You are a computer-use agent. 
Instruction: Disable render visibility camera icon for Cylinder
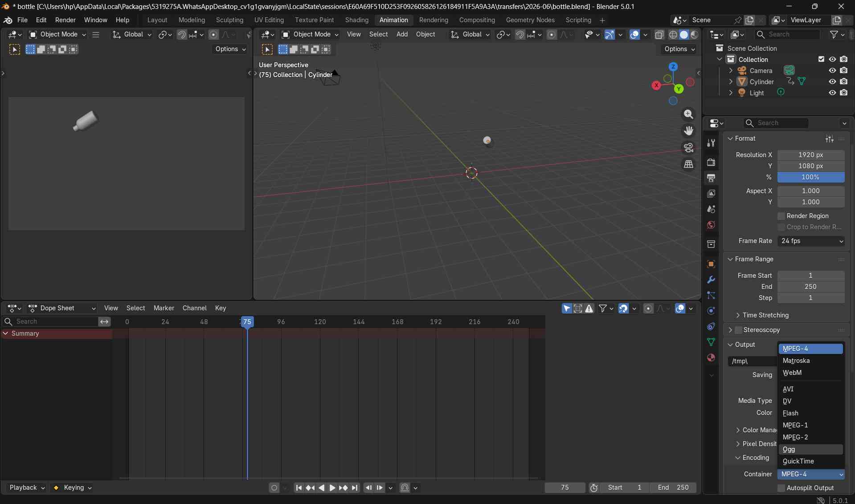pyautogui.click(x=844, y=81)
